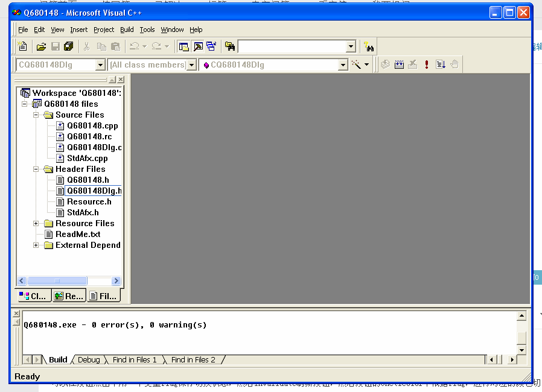Select Resource.h in the file tree

pyautogui.click(x=89, y=201)
